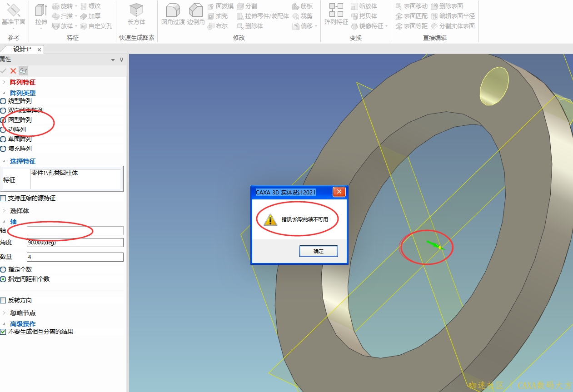Open the 自定义孔 custom hole tool
Image resolution: width=573 pixels, height=392 pixels.
pyautogui.click(x=96, y=26)
